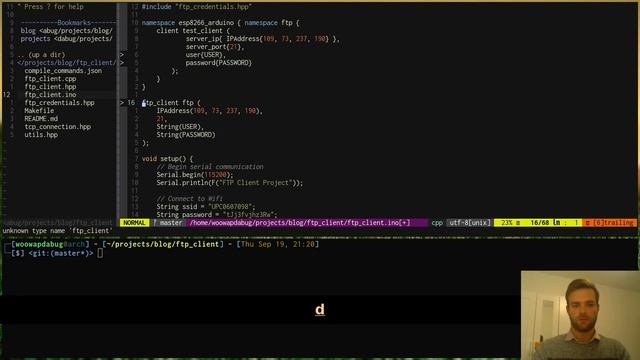Jump to the blog bookmark
640x360 pixels.
coord(66,31)
